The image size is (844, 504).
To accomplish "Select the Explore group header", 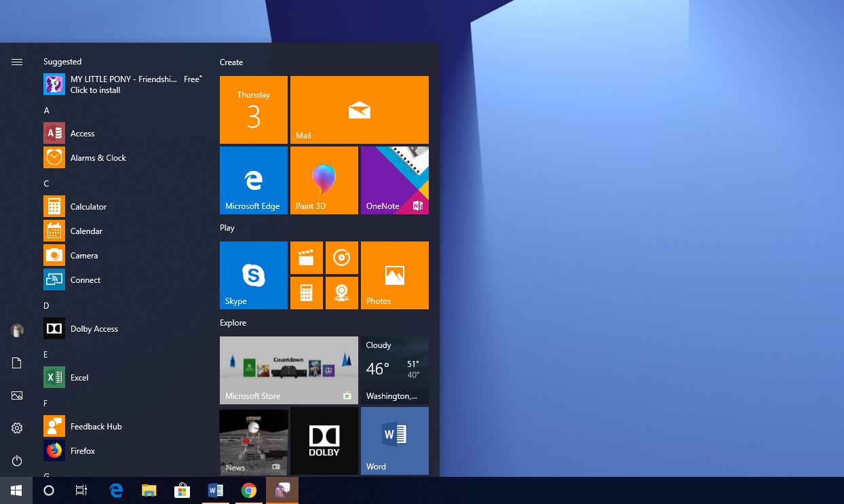I will 233,323.
